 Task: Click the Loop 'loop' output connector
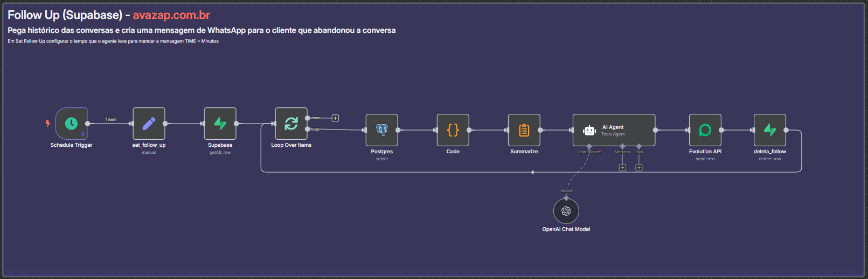coord(308,129)
